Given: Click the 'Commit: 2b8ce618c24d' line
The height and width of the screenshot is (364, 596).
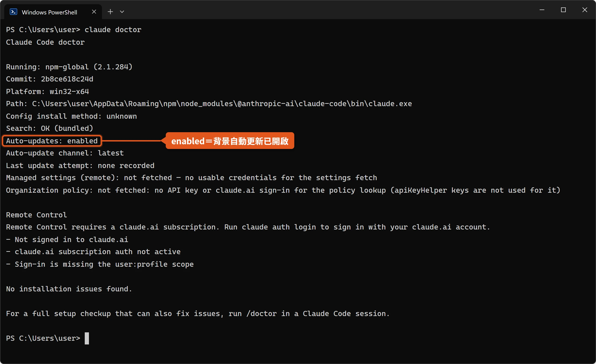Looking at the screenshot, I should [50, 79].
